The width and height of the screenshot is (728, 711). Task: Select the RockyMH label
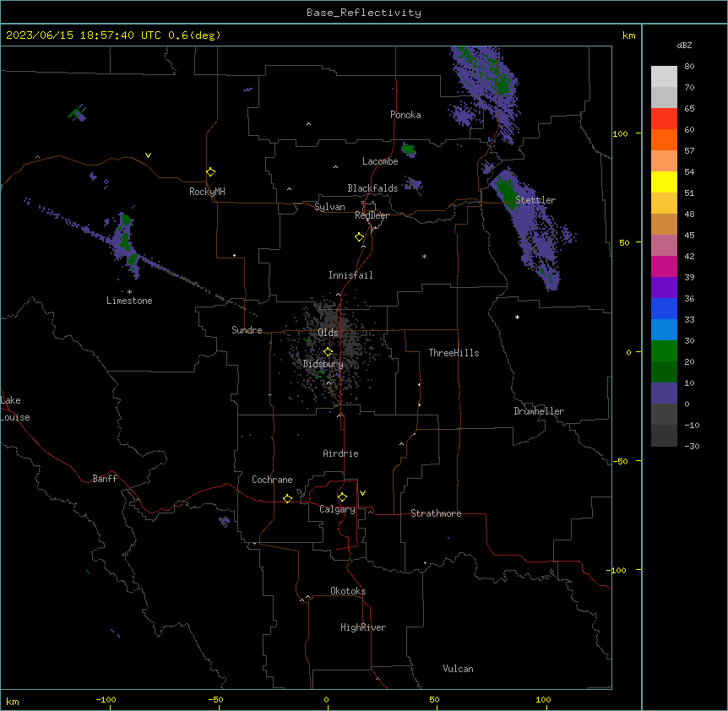click(x=207, y=192)
